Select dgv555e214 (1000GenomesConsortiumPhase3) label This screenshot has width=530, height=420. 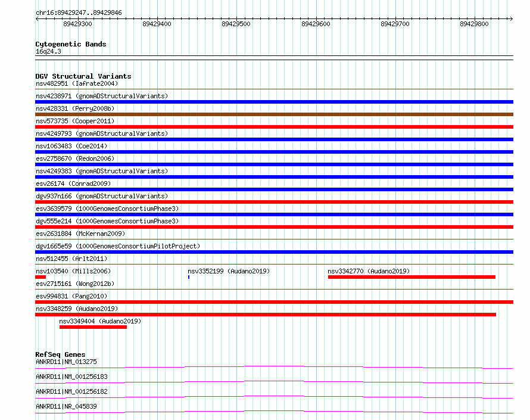point(107,221)
